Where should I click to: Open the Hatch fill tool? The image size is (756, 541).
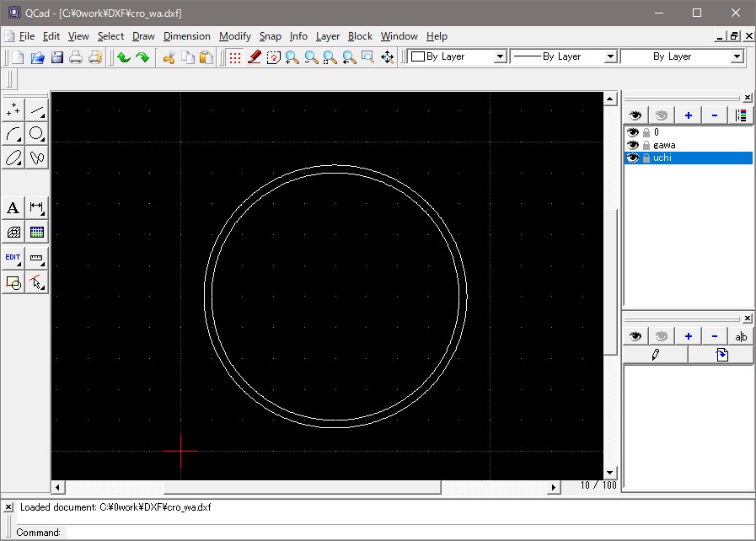[x=13, y=232]
